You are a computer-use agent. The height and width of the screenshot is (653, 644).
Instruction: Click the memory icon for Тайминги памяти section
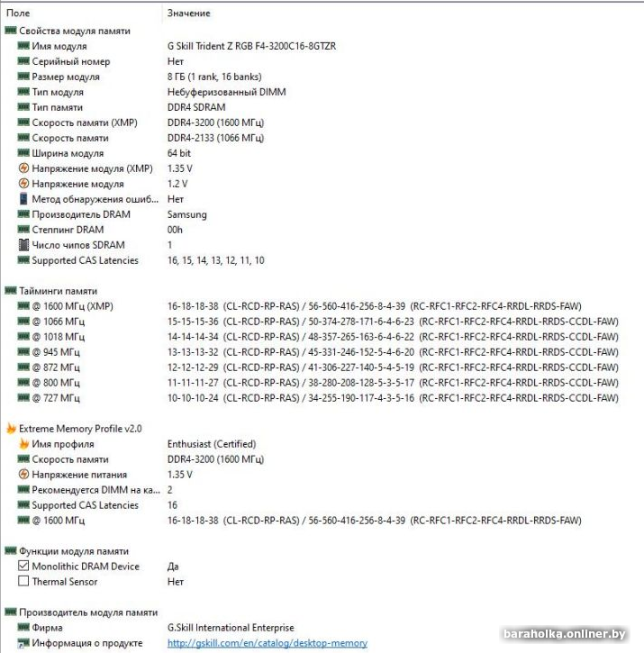(x=11, y=291)
